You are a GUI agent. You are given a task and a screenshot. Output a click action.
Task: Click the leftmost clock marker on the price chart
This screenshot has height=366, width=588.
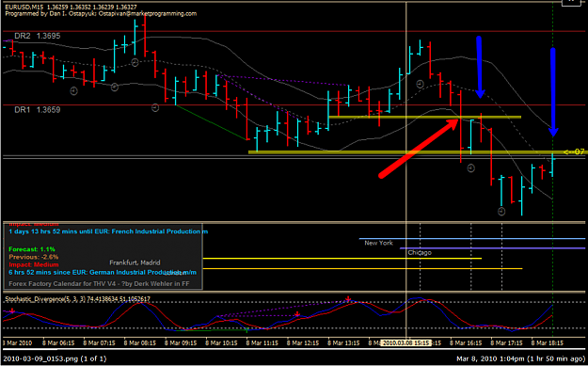(74, 90)
